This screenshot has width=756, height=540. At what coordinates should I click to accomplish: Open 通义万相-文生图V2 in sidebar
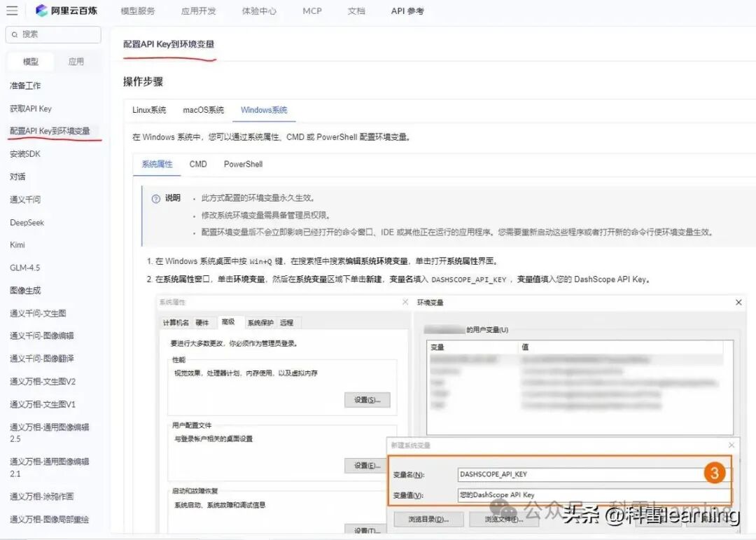tap(43, 381)
